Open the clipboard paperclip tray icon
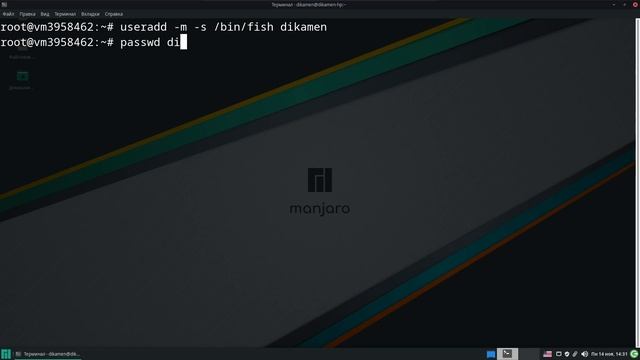 (x=575, y=354)
